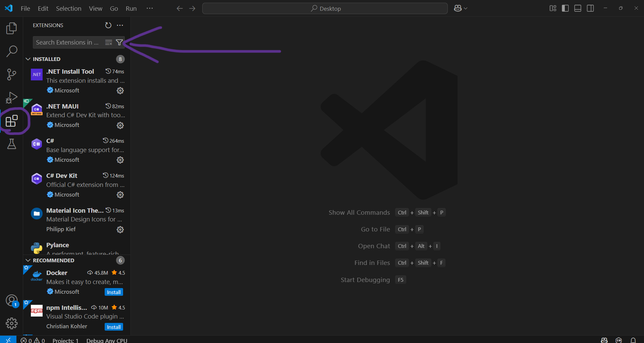
Task: Click Copilot status icon in status bar
Action: [604, 340]
